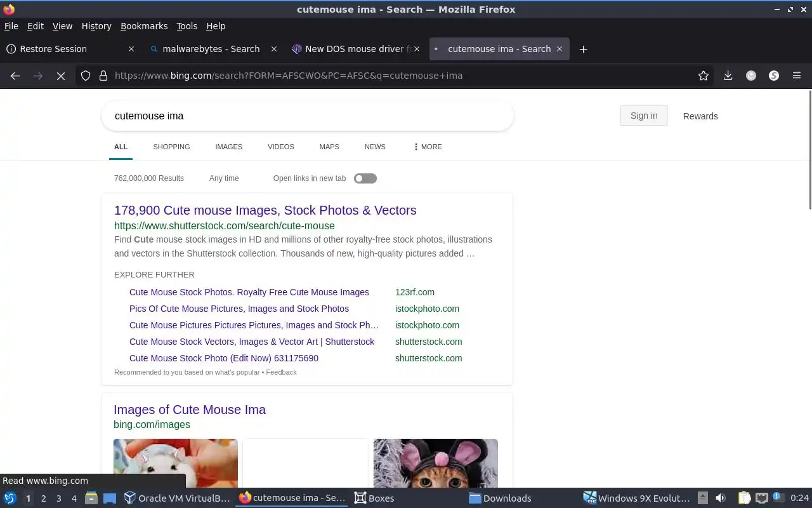812x508 pixels.
Task: Open the Firefox hamburger menu
Action: pyautogui.click(x=797, y=76)
